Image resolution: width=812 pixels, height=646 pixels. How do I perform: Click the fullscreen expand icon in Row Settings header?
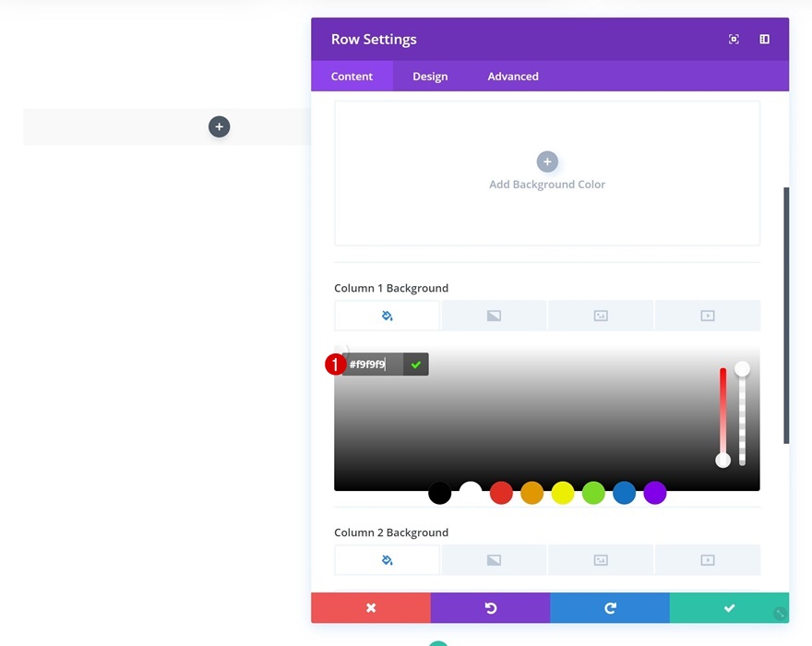click(x=734, y=40)
